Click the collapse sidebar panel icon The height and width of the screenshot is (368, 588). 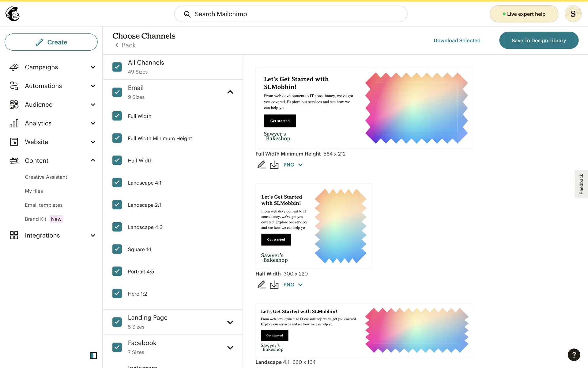[x=93, y=355]
